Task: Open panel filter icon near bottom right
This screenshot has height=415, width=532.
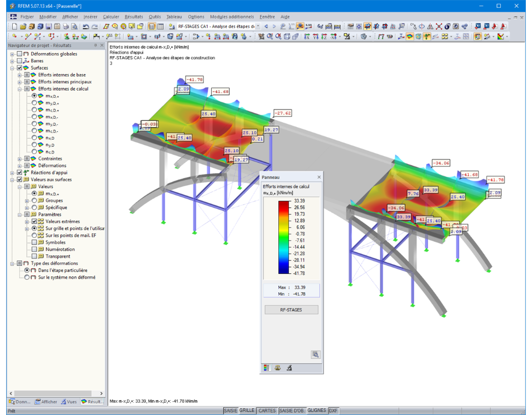Action: [x=316, y=355]
